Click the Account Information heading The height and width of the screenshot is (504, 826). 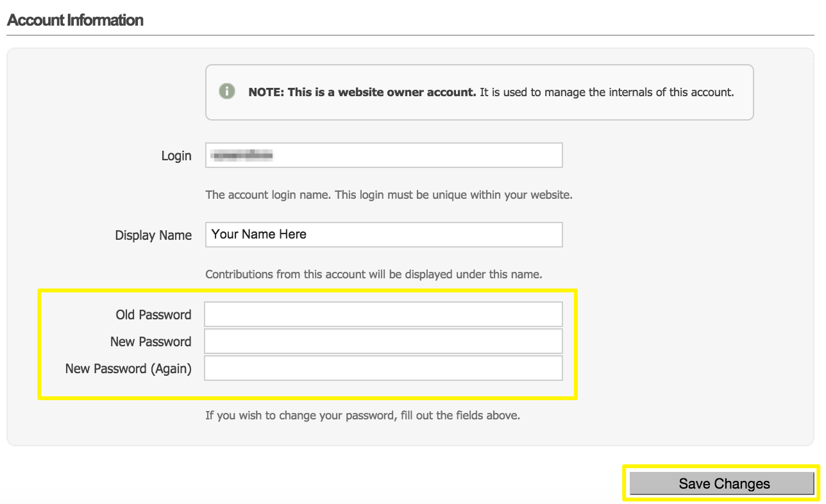tap(75, 20)
